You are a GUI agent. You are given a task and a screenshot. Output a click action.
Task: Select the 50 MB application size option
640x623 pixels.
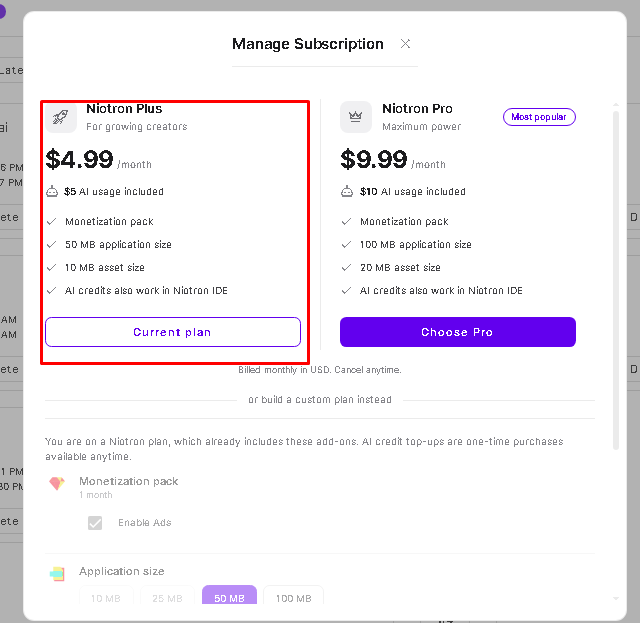point(229,595)
